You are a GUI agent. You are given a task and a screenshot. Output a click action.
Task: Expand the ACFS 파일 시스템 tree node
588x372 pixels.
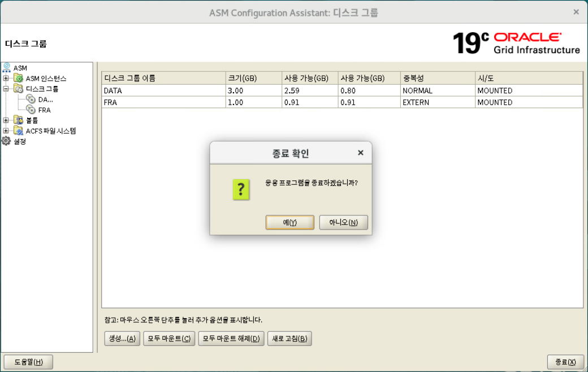(6, 131)
